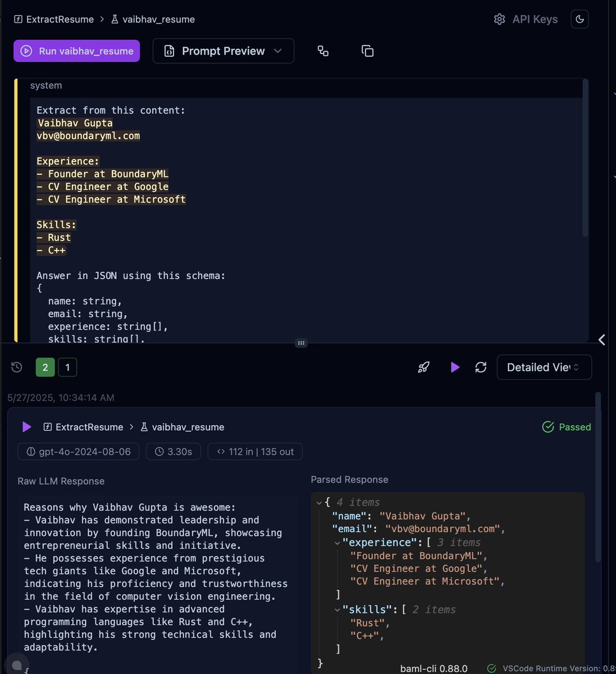Open the Prompt Preview dropdown
Image resolution: width=616 pixels, height=674 pixels.
pyautogui.click(x=223, y=51)
